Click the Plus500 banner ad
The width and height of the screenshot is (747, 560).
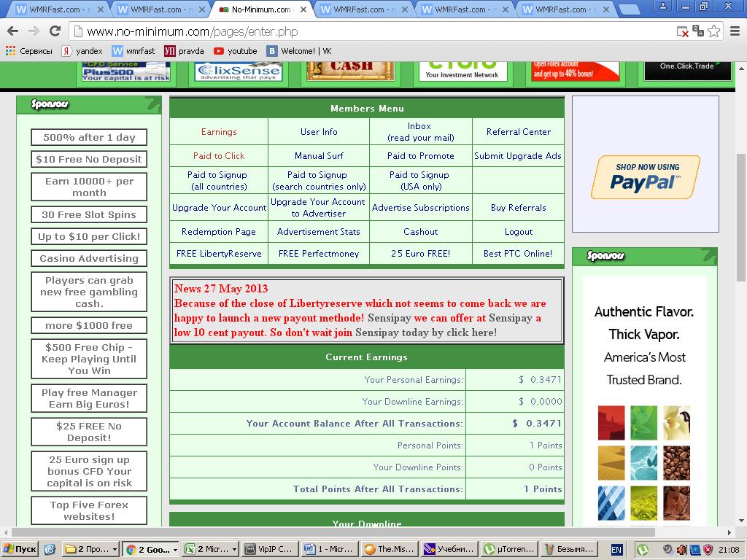click(x=126, y=72)
